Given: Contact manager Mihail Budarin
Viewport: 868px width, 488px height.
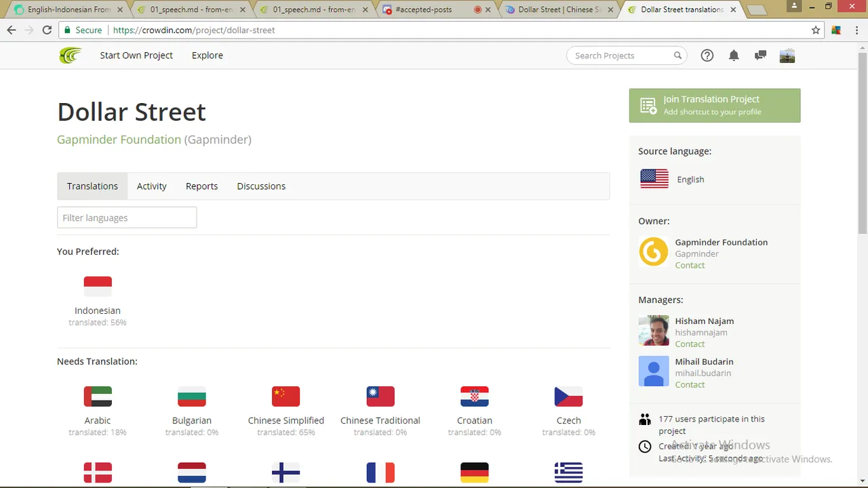Looking at the screenshot, I should click(690, 384).
